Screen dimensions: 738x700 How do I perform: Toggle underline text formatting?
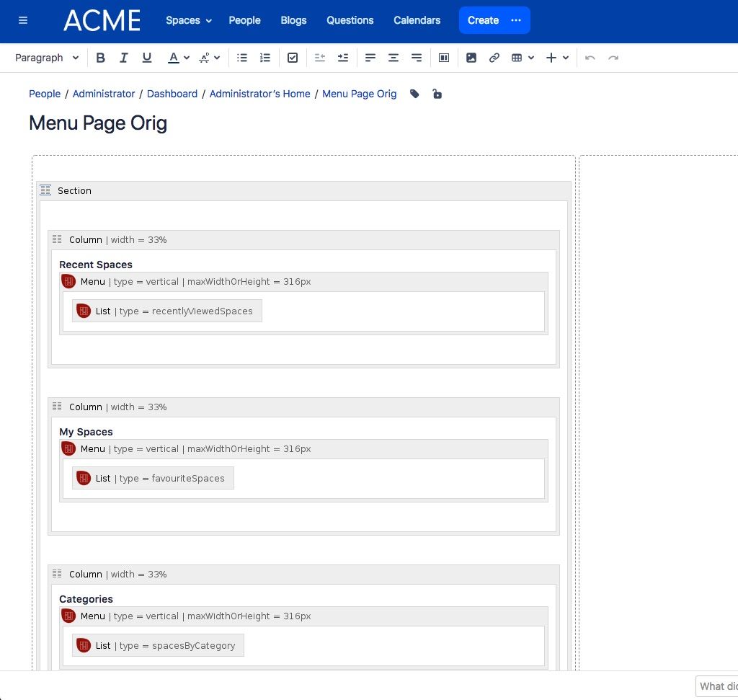point(147,58)
